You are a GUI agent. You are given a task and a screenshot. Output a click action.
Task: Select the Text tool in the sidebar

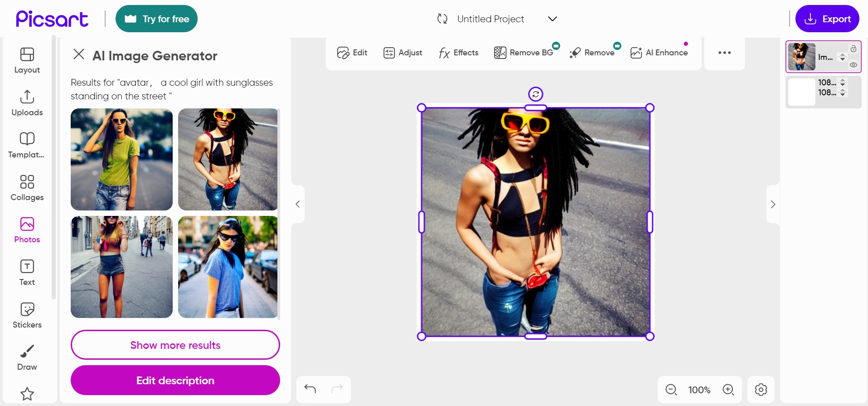click(27, 273)
